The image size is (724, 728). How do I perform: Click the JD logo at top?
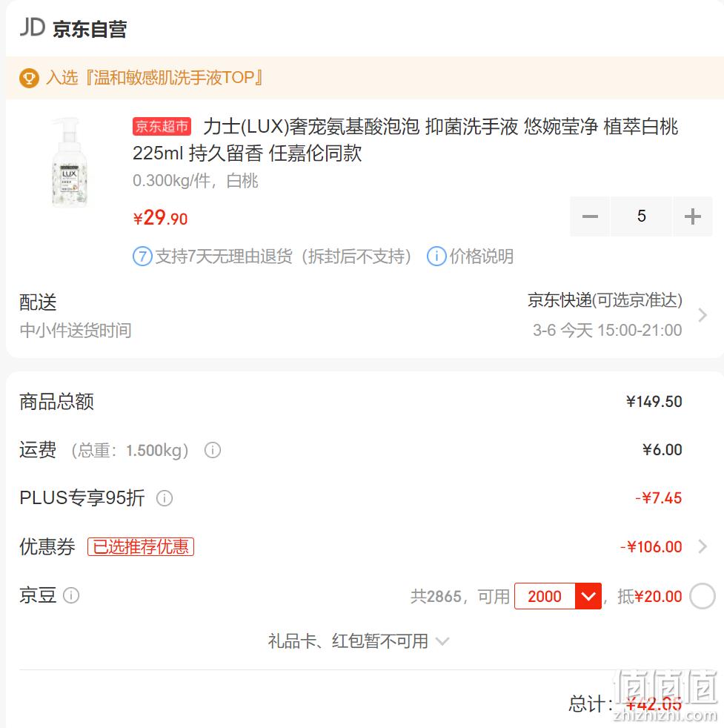tap(33, 28)
